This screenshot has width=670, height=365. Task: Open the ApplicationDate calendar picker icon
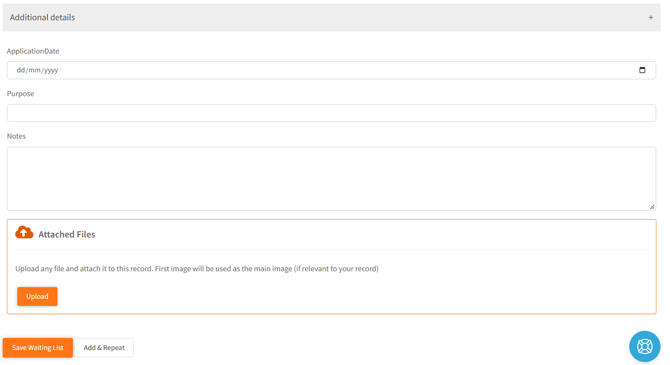coord(642,70)
